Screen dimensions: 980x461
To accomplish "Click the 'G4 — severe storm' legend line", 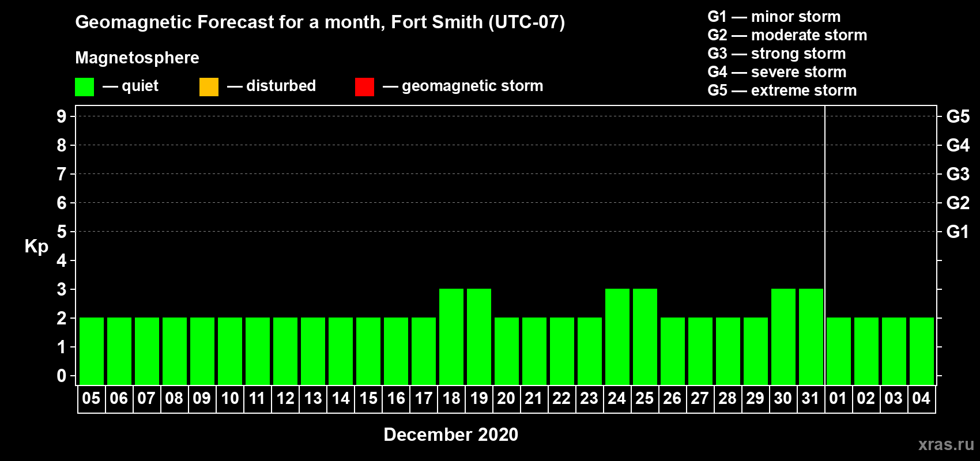I will [777, 72].
